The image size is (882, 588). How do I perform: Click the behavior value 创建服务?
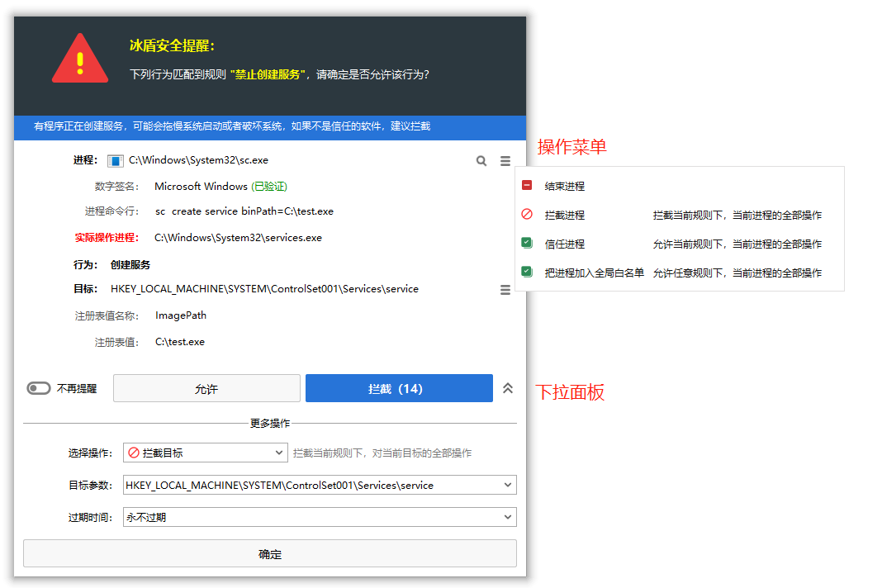[130, 264]
